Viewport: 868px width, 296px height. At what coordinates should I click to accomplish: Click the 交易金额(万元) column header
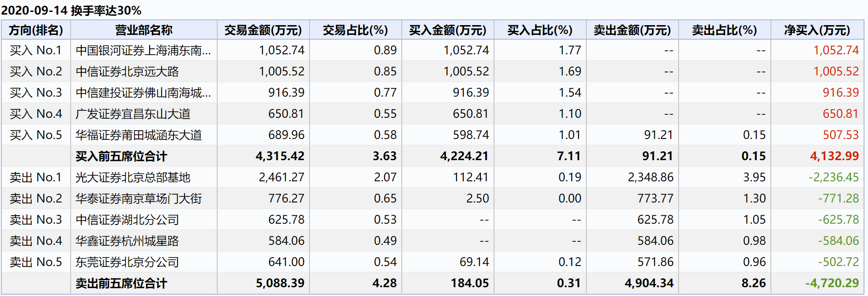[263, 30]
